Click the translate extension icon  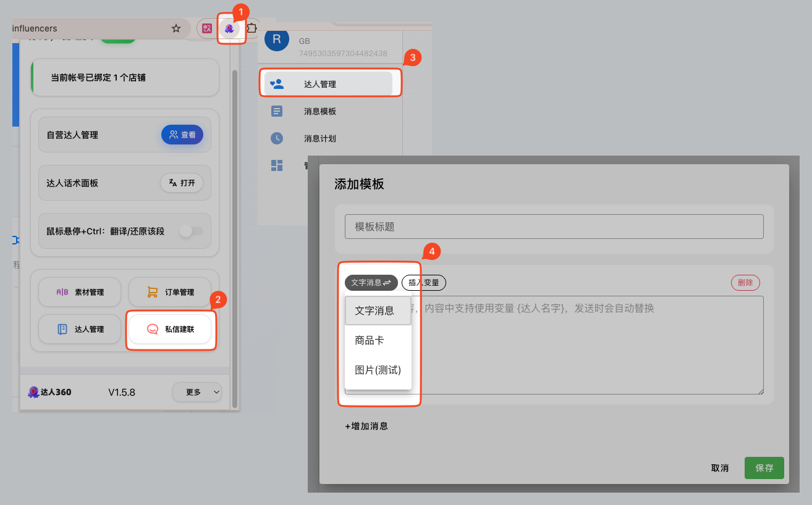[x=207, y=28]
